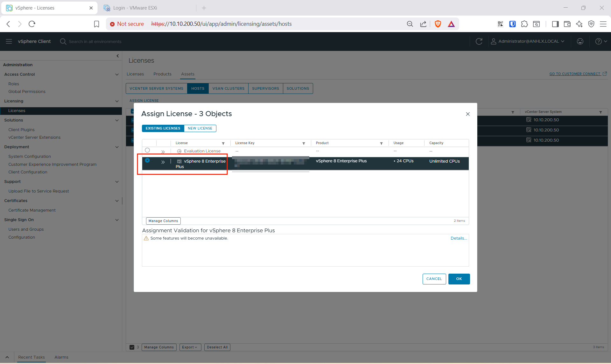
Task: Click the License Key column filter icon
Action: point(304,143)
